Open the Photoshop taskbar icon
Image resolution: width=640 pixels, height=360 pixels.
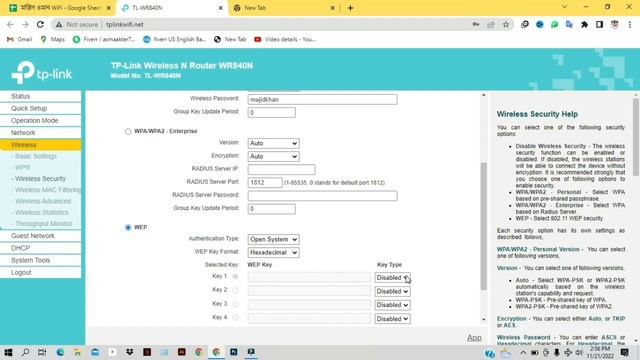click(x=233, y=352)
